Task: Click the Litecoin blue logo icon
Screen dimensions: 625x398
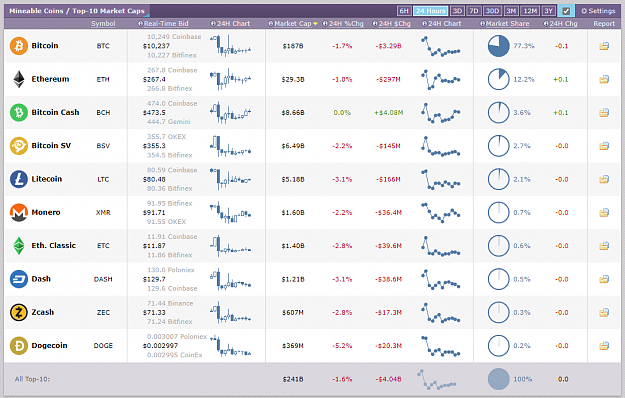Action: point(19,179)
